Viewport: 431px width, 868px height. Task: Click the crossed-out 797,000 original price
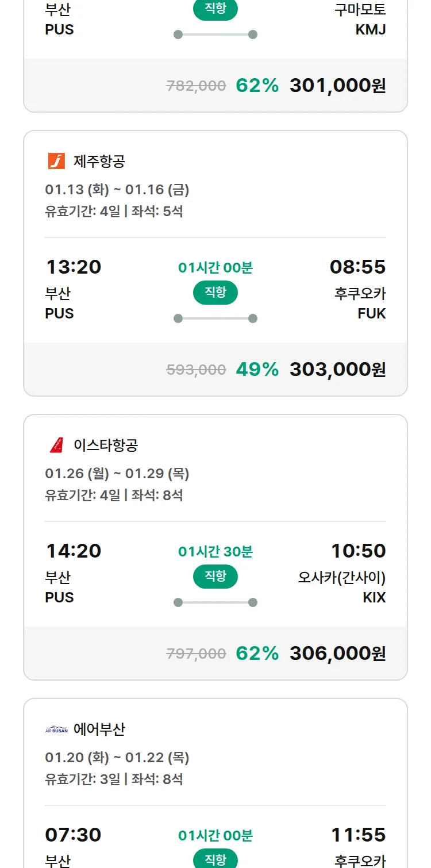[x=196, y=654]
